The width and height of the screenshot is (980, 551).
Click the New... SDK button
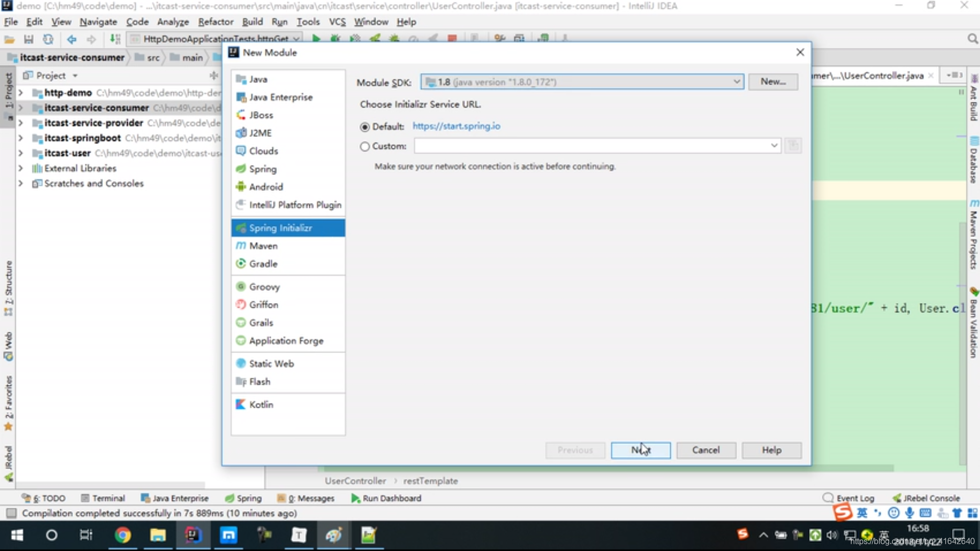(773, 82)
